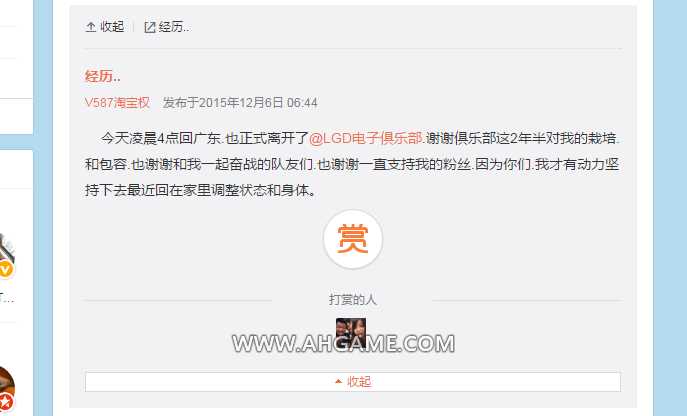Collapse the post via the bottom 收起 bar
The height and width of the screenshot is (416, 687).
pyautogui.click(x=353, y=382)
